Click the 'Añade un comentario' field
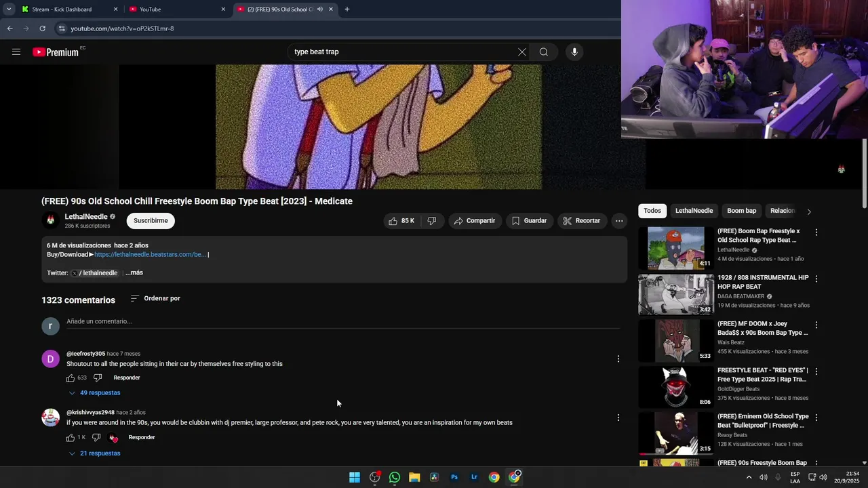The height and width of the screenshot is (488, 868). point(343,321)
